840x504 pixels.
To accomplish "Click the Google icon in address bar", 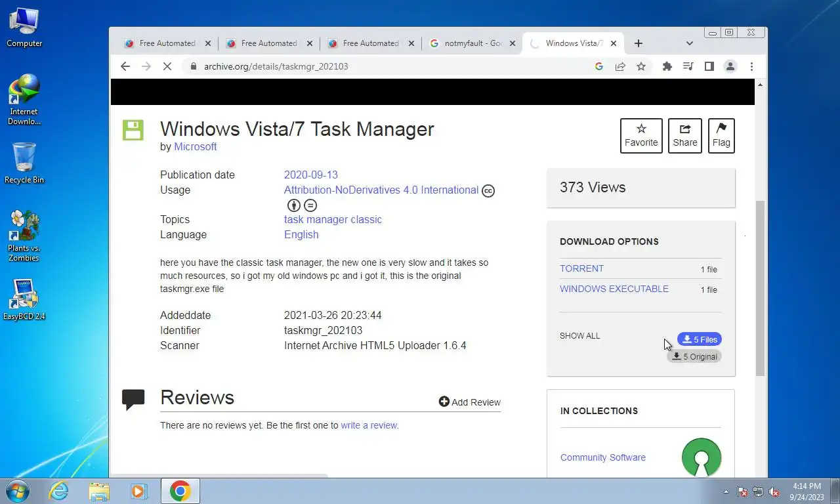I will point(598,66).
